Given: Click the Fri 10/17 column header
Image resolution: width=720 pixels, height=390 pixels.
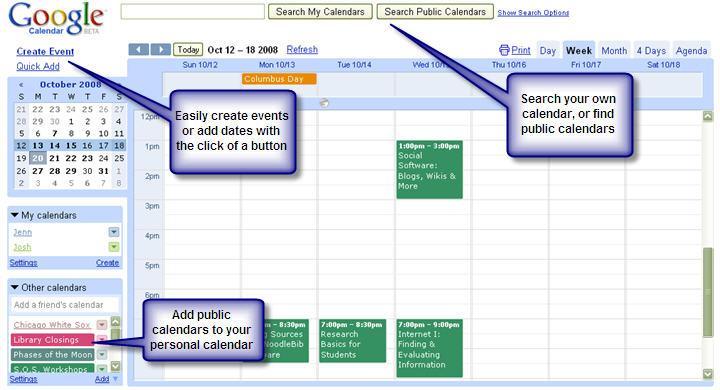Looking at the screenshot, I should click(x=586, y=65).
